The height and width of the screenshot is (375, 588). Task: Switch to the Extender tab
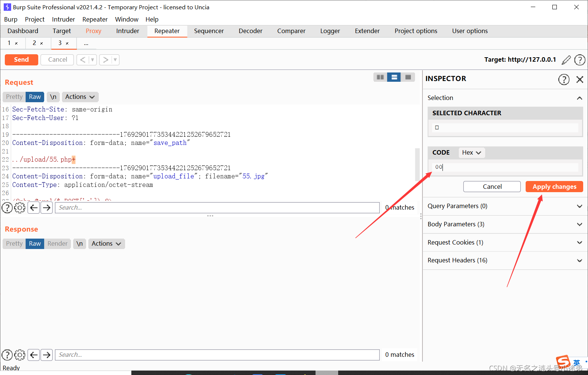tap(367, 31)
